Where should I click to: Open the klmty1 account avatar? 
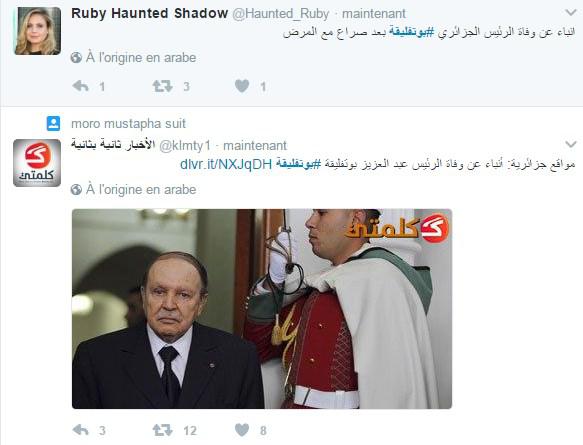[37, 163]
